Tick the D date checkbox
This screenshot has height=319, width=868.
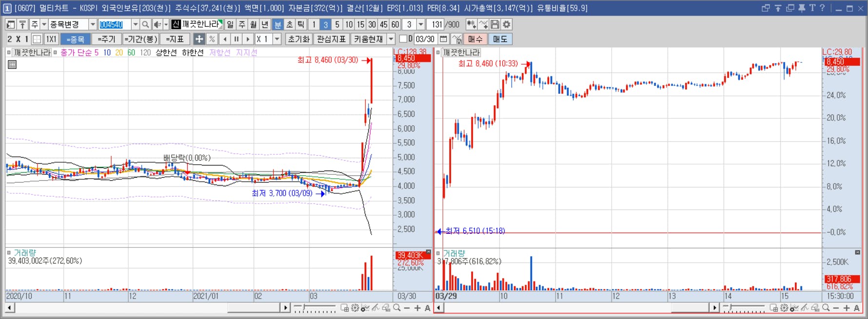403,39
